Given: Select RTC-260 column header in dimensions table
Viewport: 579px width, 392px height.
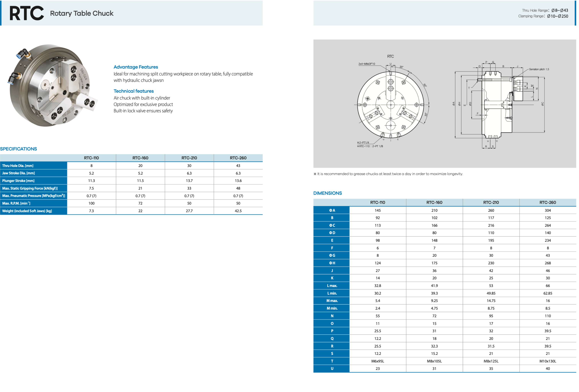Looking at the screenshot, I should (547, 202).
